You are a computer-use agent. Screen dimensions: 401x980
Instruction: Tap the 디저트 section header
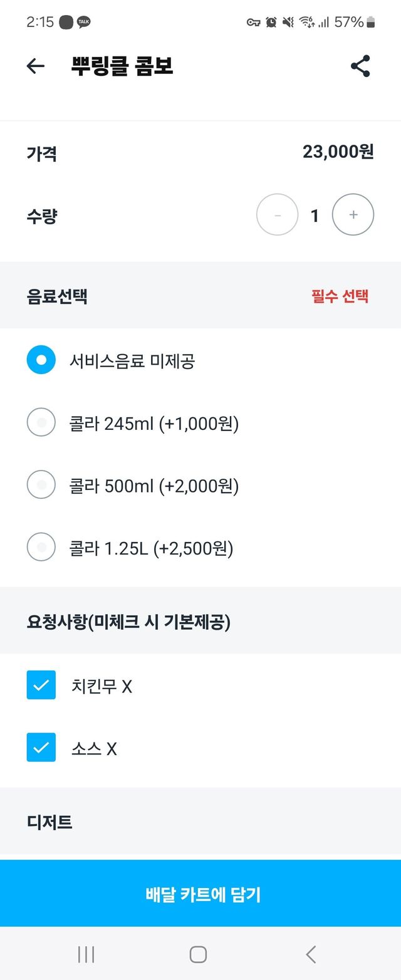click(x=50, y=821)
